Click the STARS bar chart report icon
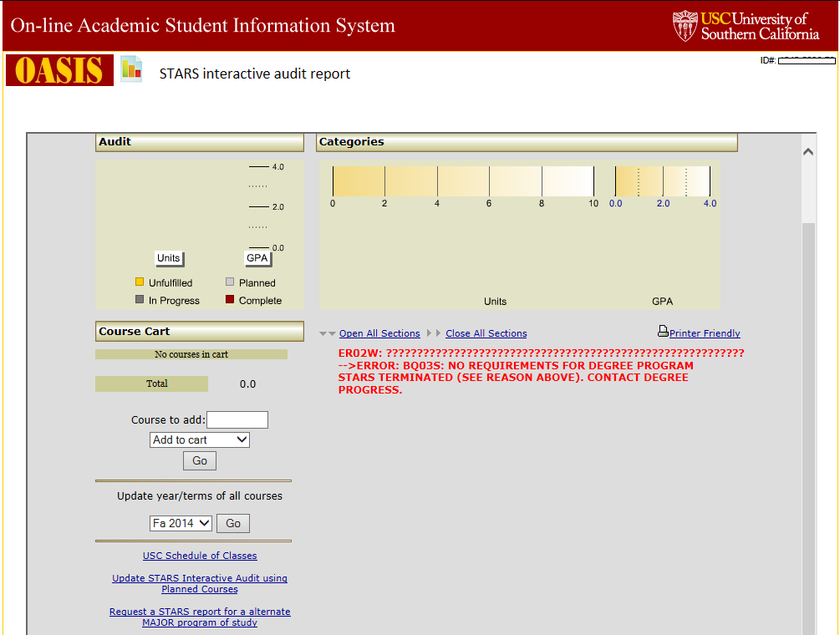The width and height of the screenshot is (840, 635). tap(131, 69)
